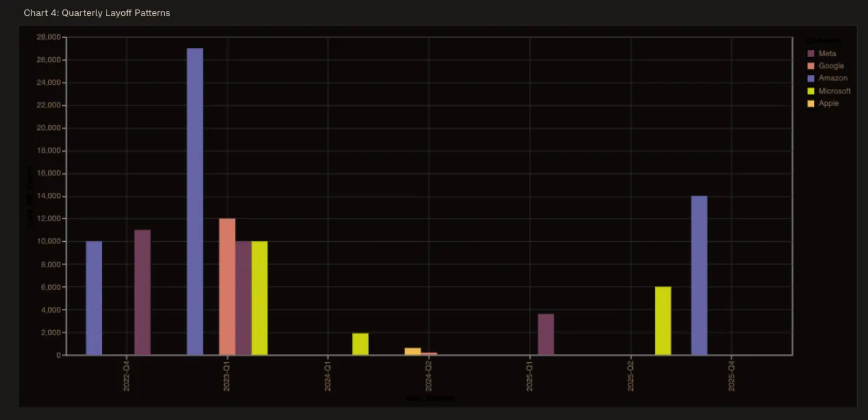Click the Amazon legend color swatch
This screenshot has height=420, width=868.
pyautogui.click(x=810, y=78)
